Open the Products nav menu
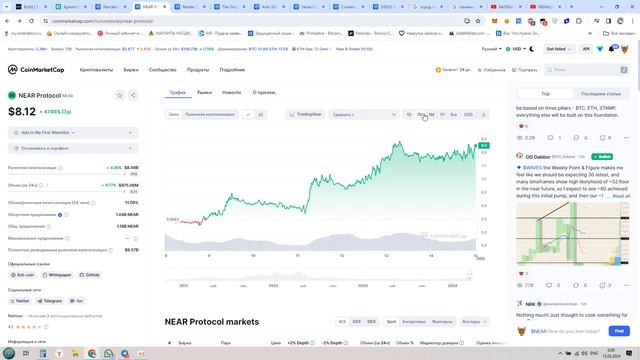Image resolution: width=640 pixels, height=360 pixels. click(x=198, y=70)
